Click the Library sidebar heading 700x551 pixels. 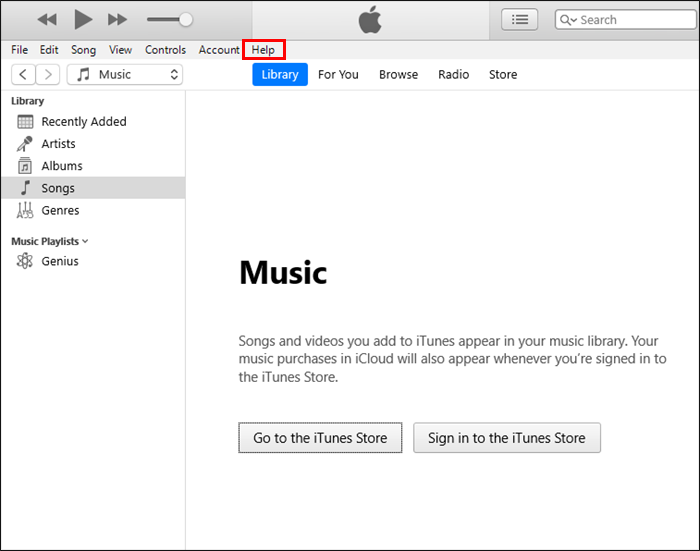[x=28, y=101]
